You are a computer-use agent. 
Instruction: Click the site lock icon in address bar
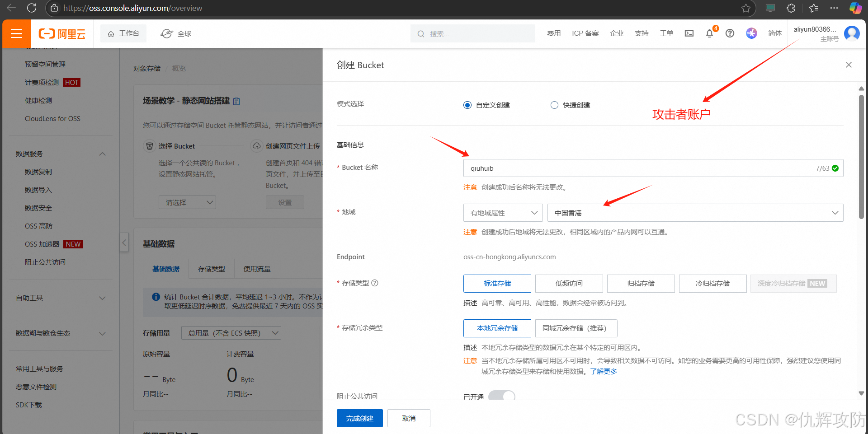click(x=54, y=8)
